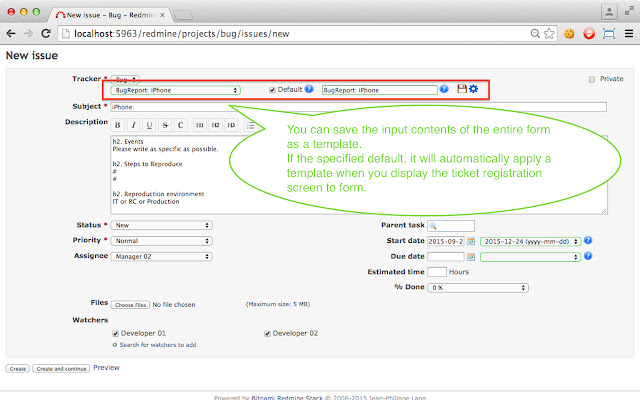Click the Start date input field
The image size is (640, 400).
click(x=446, y=241)
